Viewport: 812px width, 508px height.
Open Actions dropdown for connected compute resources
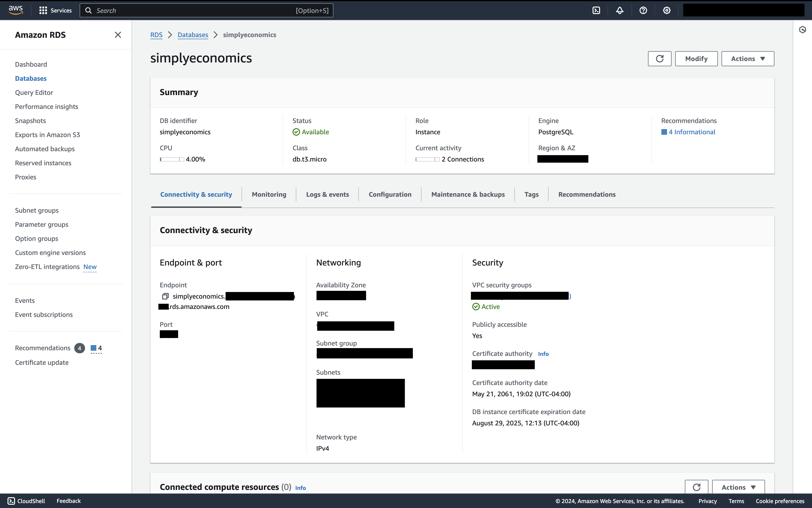tap(738, 487)
